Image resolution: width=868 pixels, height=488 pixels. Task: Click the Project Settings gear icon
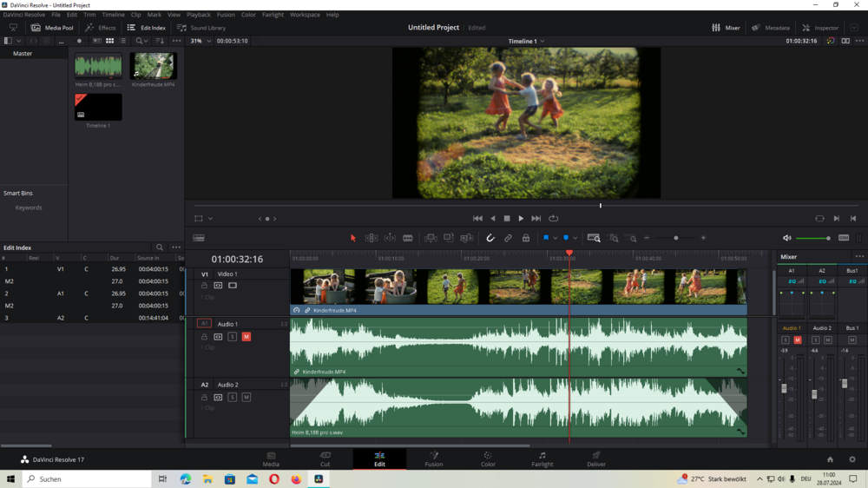point(852,459)
